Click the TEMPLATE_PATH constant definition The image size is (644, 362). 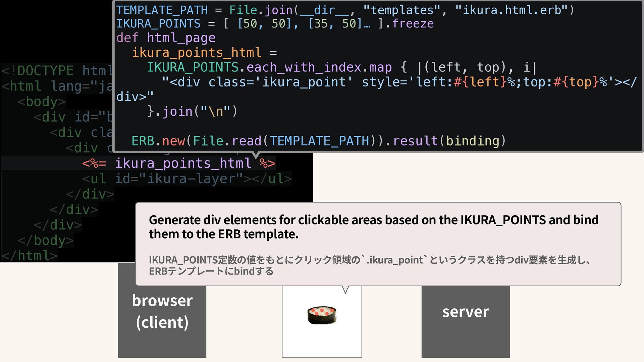click(x=162, y=10)
